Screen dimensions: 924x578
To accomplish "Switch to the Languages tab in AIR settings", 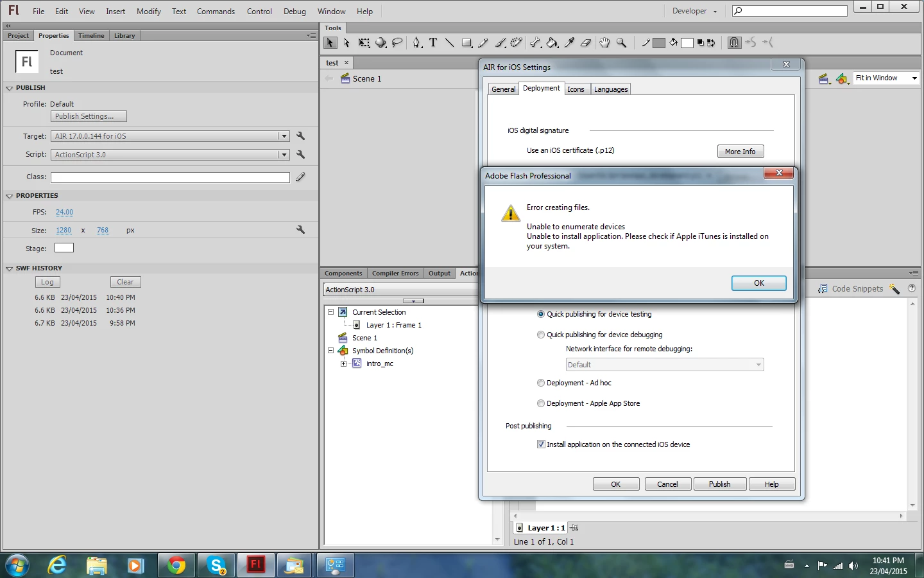I will tap(611, 89).
